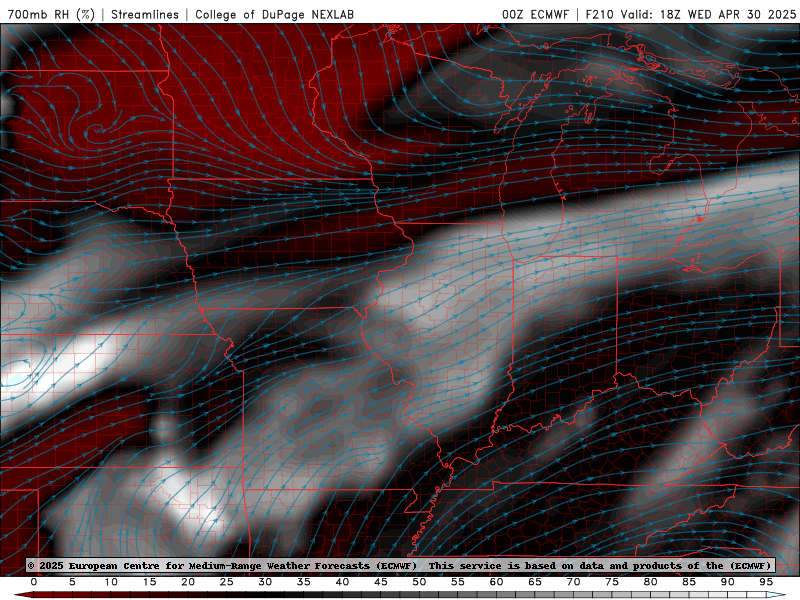
Task: Click the "Streamlines" label in header
Action: pyautogui.click(x=145, y=14)
